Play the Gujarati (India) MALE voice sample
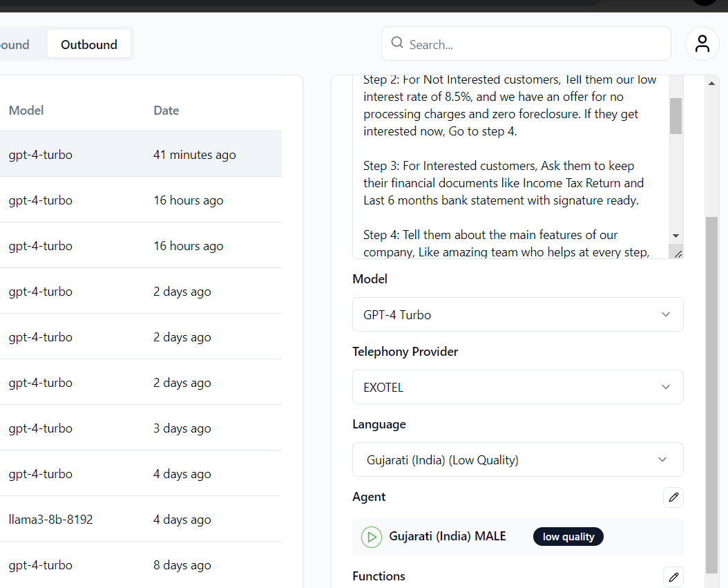This screenshot has width=728, height=588. click(372, 537)
